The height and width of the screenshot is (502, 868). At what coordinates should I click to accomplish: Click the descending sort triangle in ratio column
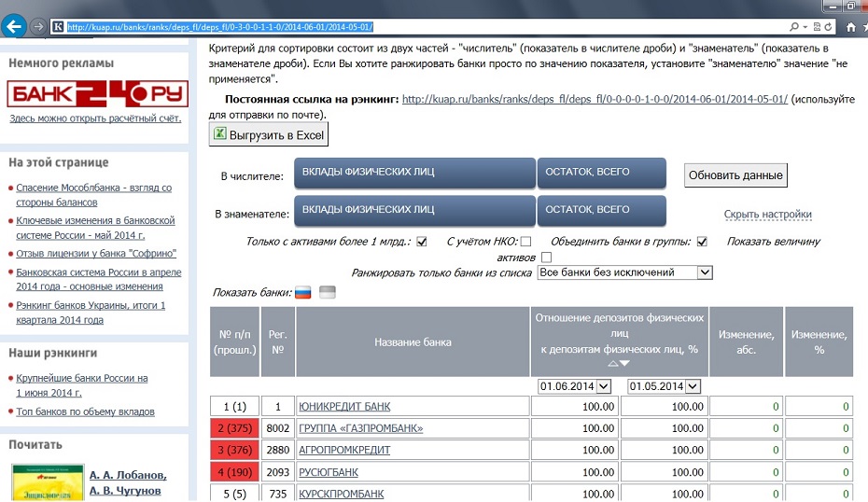point(624,364)
